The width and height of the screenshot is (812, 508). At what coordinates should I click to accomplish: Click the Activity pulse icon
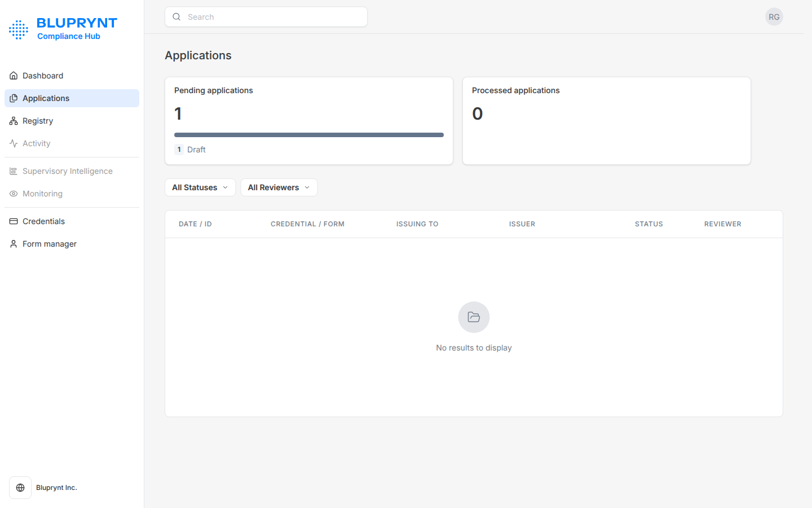14,143
